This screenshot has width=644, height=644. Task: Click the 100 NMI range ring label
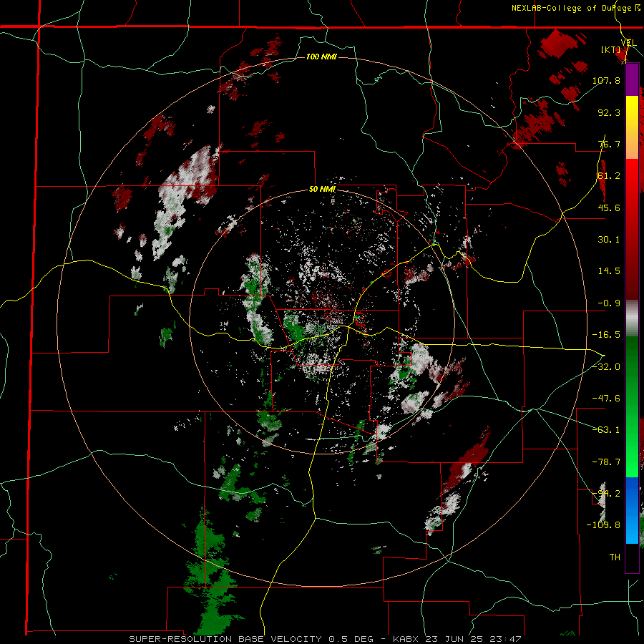point(321,57)
